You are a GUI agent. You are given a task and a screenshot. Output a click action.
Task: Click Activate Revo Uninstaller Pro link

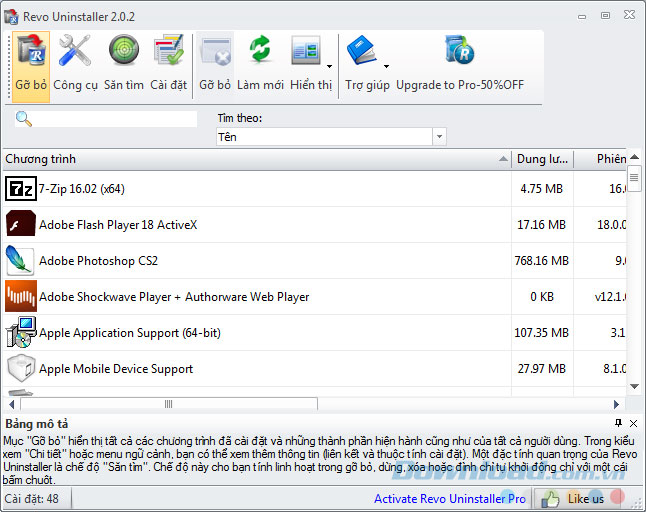[449, 499]
